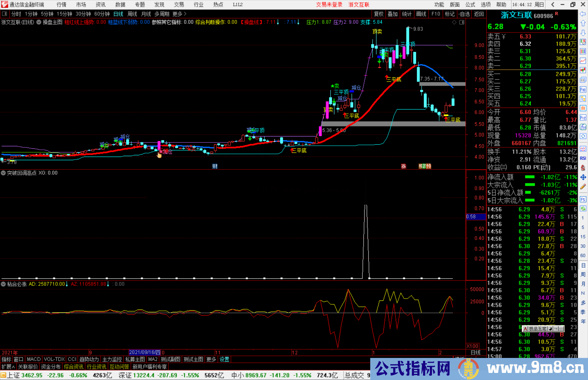Select the pencil drawing tool icon
The width and height of the screenshot is (588, 380).
click(583, 187)
